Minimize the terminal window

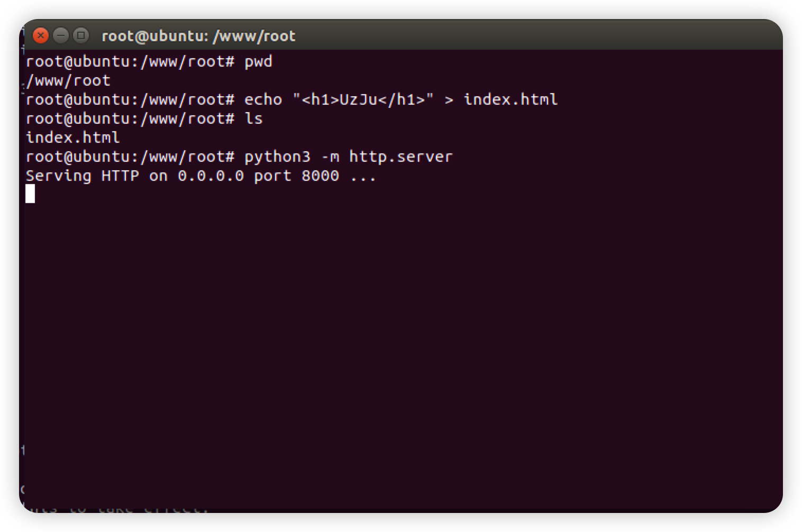[x=61, y=36]
